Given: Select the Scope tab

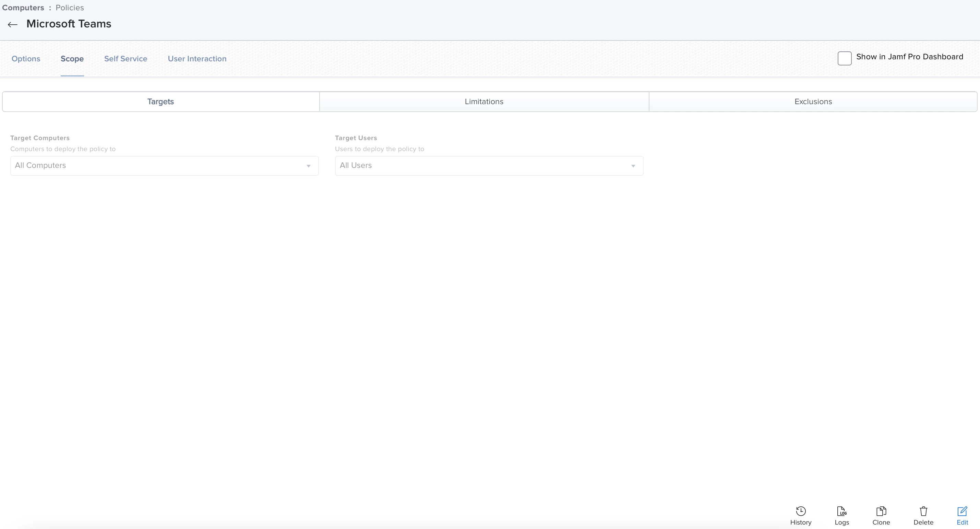Looking at the screenshot, I should tap(72, 59).
